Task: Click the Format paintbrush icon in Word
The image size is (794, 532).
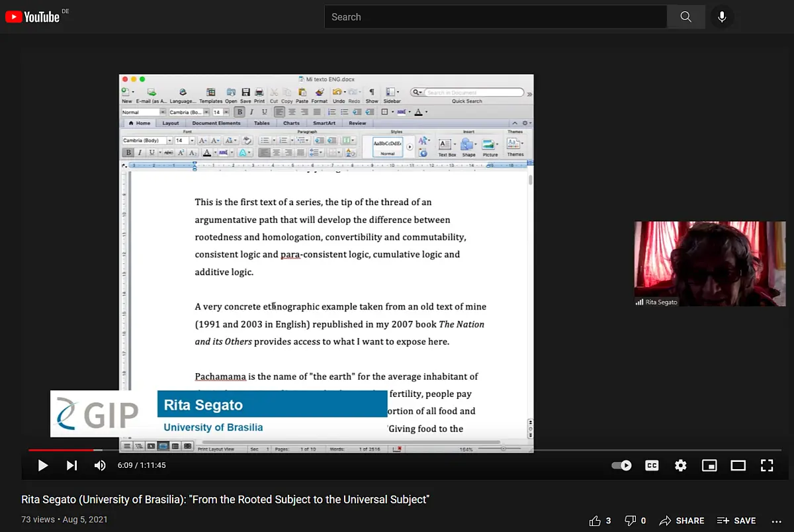Action: [320, 92]
